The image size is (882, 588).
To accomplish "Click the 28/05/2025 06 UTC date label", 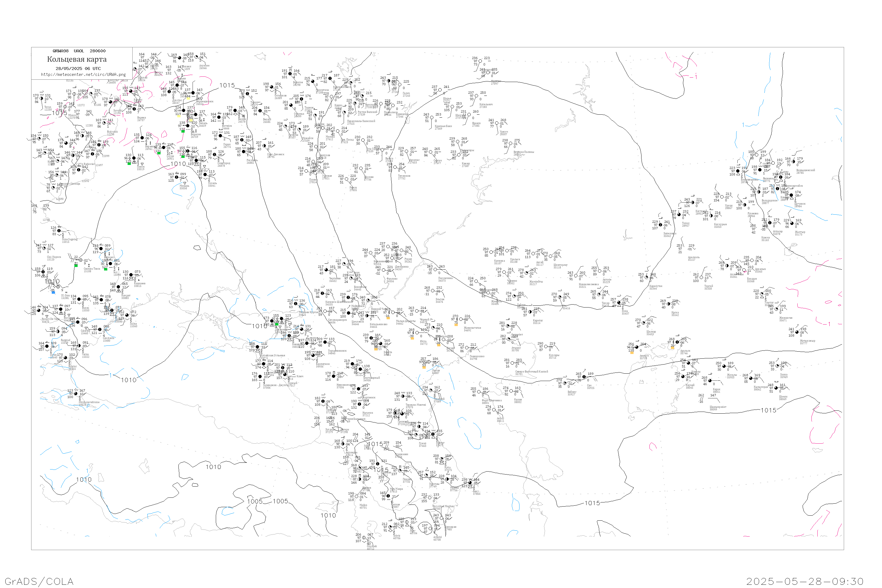I will pos(78,68).
